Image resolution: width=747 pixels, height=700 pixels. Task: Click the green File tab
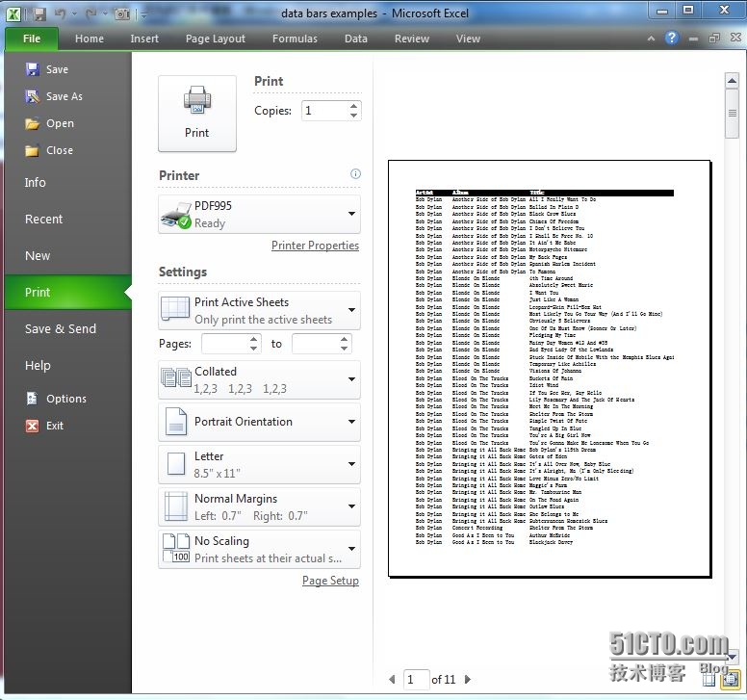(32, 39)
